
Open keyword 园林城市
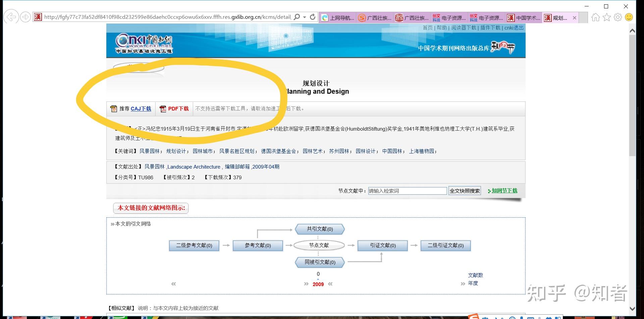pyautogui.click(x=203, y=151)
